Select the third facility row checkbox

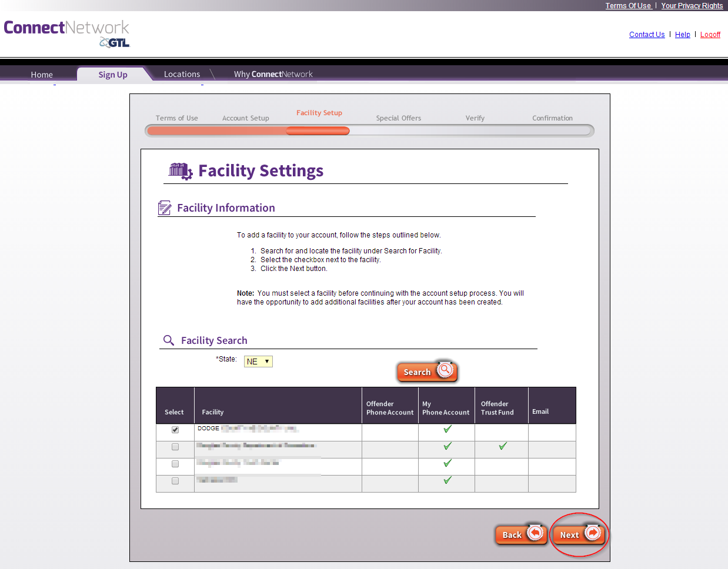point(175,464)
